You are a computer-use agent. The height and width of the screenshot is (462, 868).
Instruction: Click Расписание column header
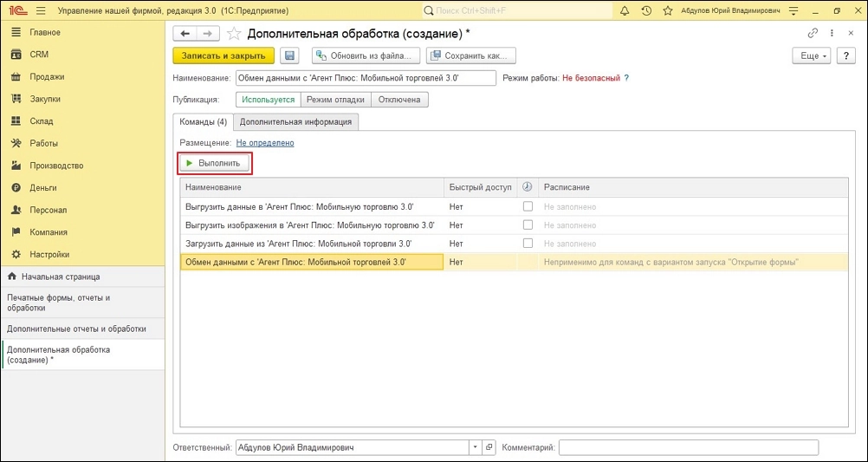[x=693, y=187]
